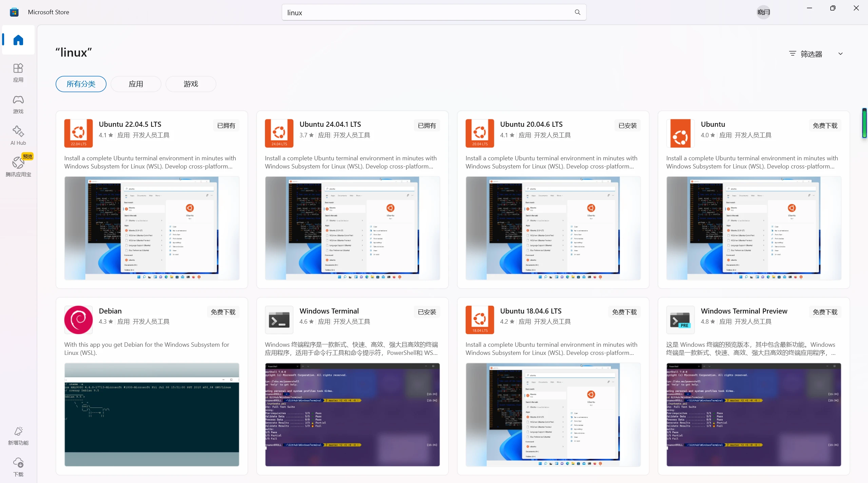
Task: Click 已安装 button on Windows Terminal card
Action: (427, 312)
